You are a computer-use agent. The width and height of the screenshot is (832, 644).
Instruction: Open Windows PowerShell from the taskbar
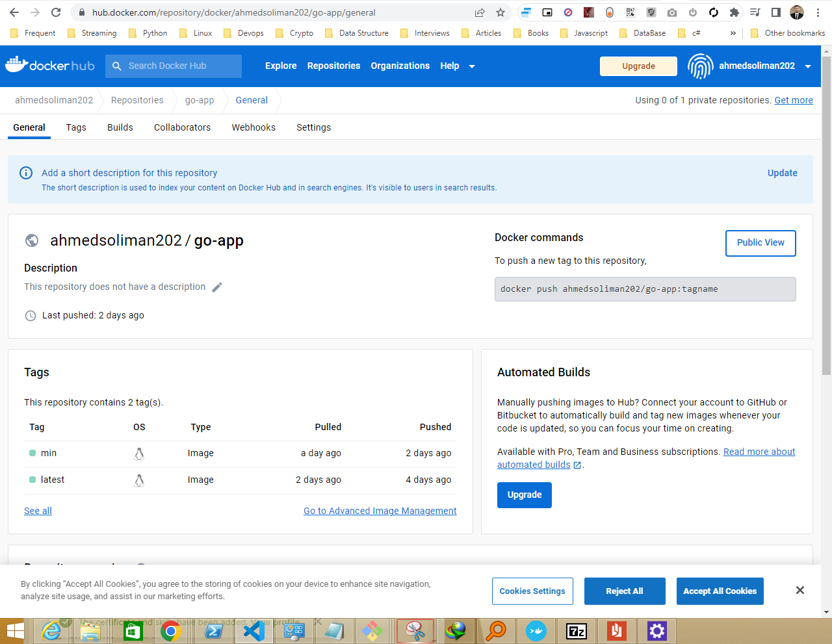[213, 631]
